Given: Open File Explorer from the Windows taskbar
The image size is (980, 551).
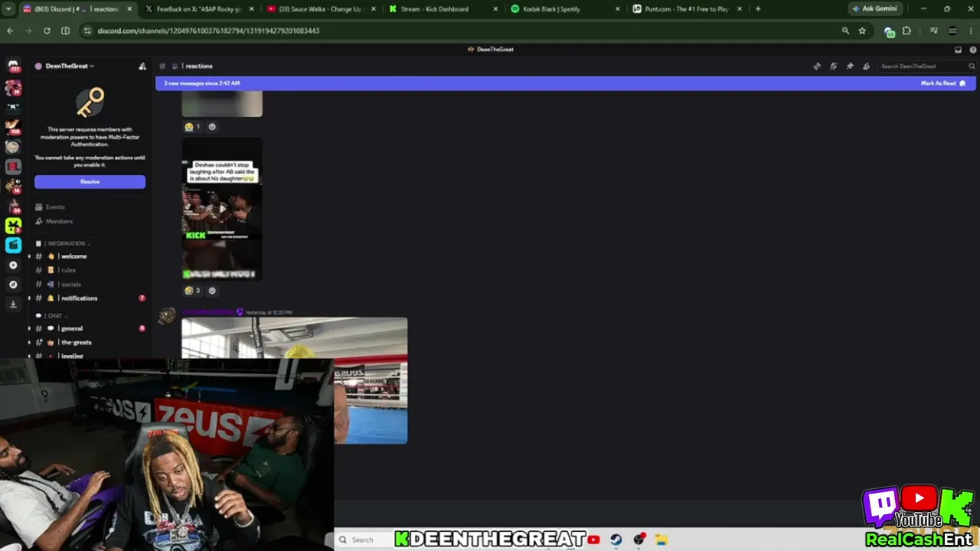Looking at the screenshot, I should point(661,540).
